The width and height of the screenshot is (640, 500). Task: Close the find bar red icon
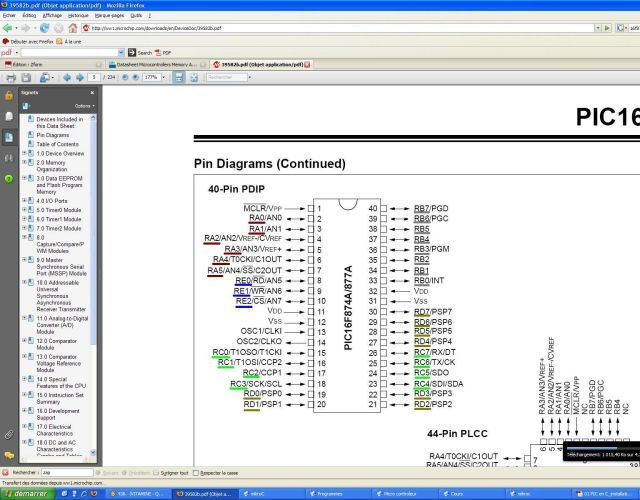(x=5, y=473)
